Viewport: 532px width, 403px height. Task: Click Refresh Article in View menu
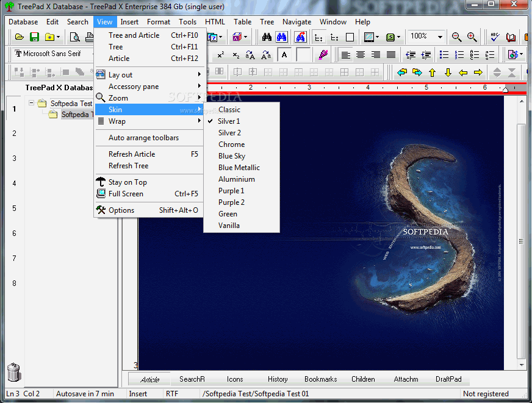[x=149, y=154]
